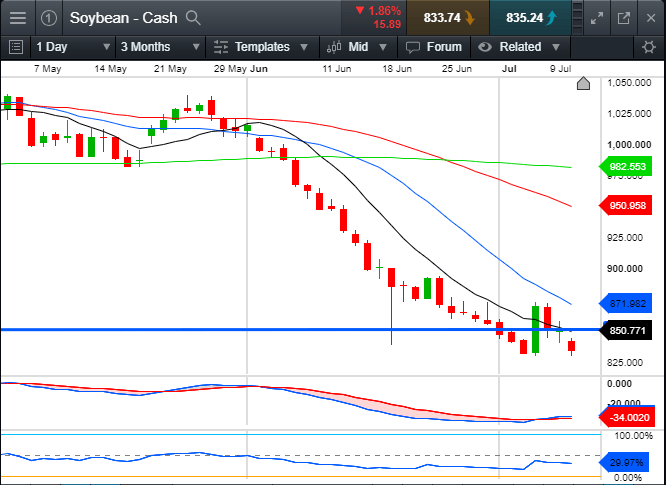Click the red -34.0020 MACD label
Image resolution: width=666 pixels, height=485 pixels.
(626, 417)
